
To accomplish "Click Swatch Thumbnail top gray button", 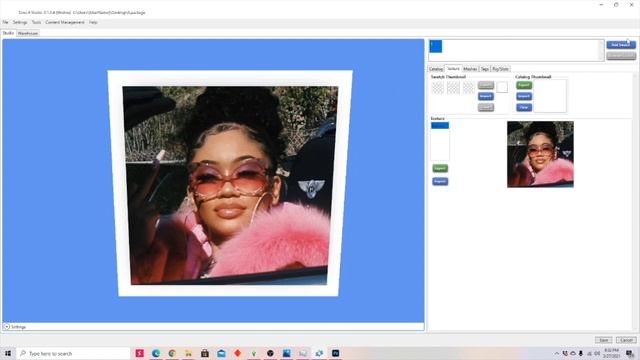I will pyautogui.click(x=486, y=85).
